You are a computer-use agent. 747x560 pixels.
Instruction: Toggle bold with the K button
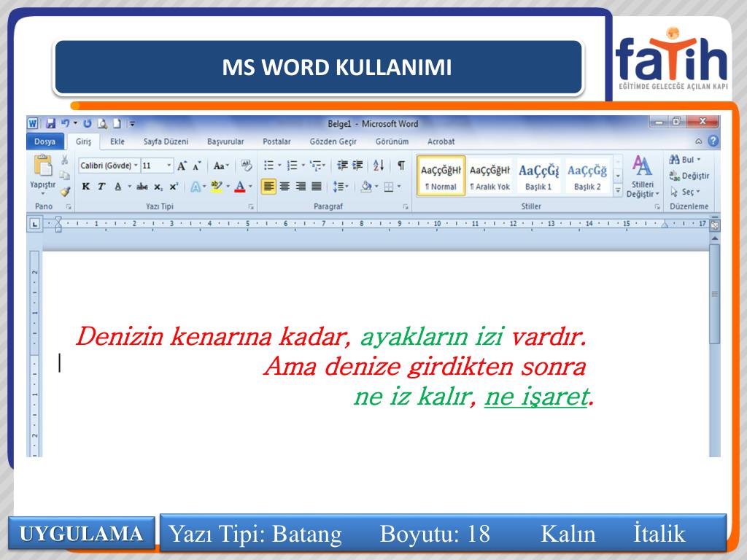point(86,187)
